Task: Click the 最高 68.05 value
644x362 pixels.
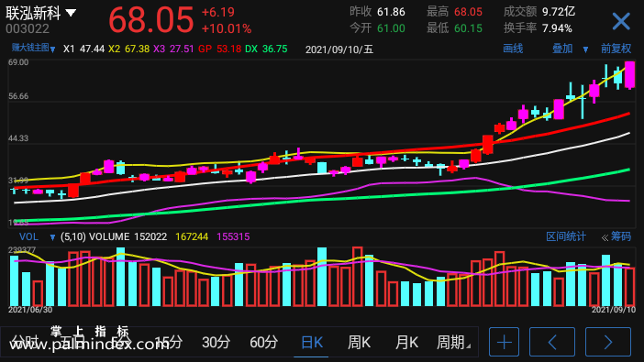Action: coord(454,12)
